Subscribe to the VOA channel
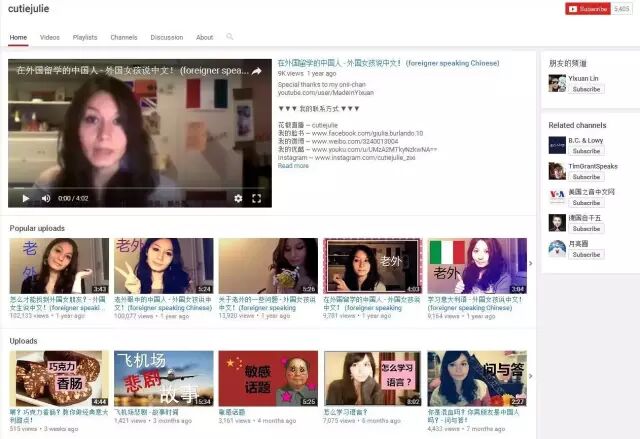Screen dimensions: 640x439 pyautogui.click(x=586, y=203)
